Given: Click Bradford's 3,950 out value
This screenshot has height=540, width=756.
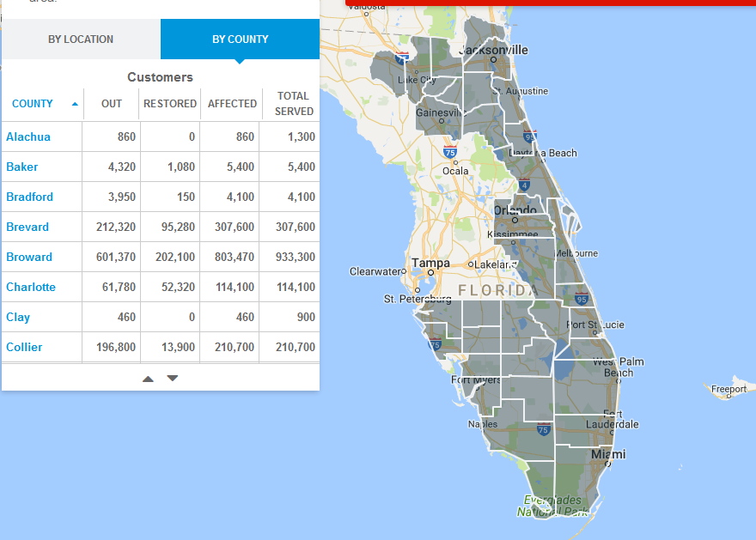Looking at the screenshot, I should pyautogui.click(x=121, y=197).
